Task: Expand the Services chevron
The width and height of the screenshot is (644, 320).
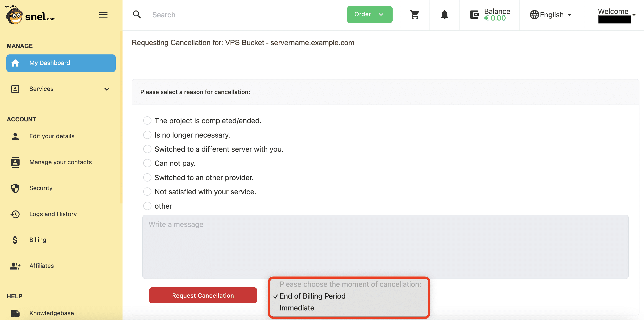Action: [x=107, y=89]
